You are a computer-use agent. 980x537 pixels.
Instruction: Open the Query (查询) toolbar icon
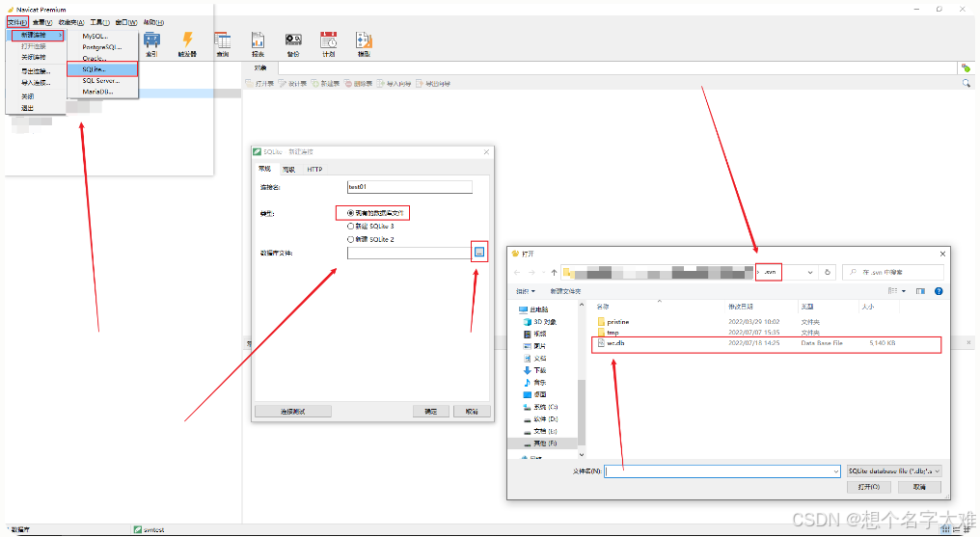pos(223,44)
